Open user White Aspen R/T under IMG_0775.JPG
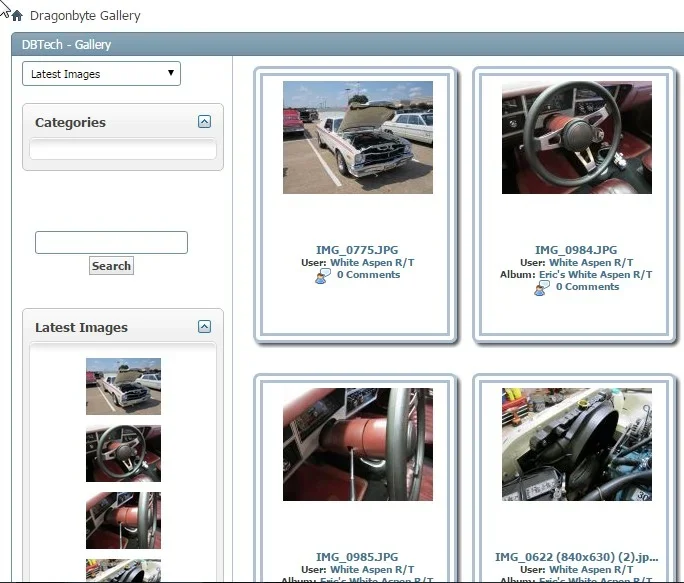Viewport: 684px width, 583px height. [x=372, y=263]
